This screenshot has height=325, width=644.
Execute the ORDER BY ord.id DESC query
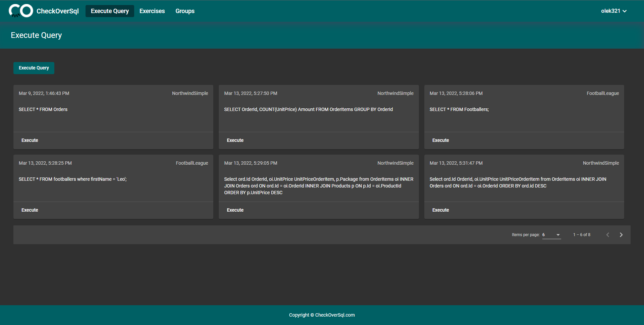tap(440, 210)
